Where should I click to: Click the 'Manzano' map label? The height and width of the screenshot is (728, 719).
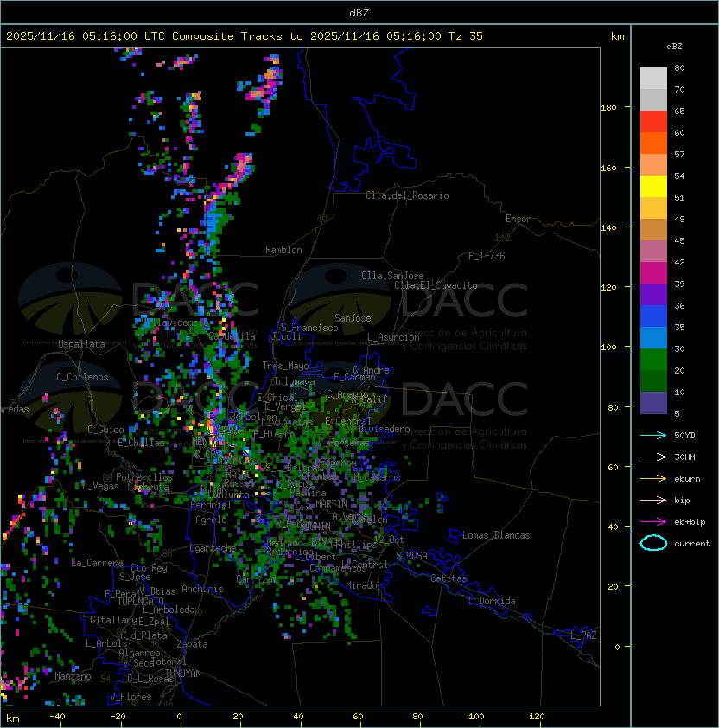click(x=73, y=676)
